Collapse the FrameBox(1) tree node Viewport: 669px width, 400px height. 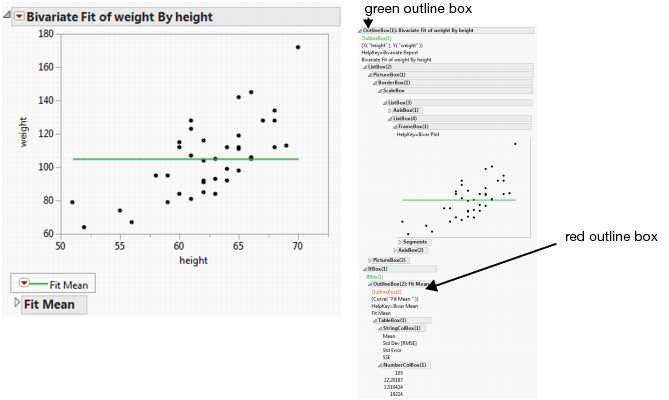(x=392, y=127)
